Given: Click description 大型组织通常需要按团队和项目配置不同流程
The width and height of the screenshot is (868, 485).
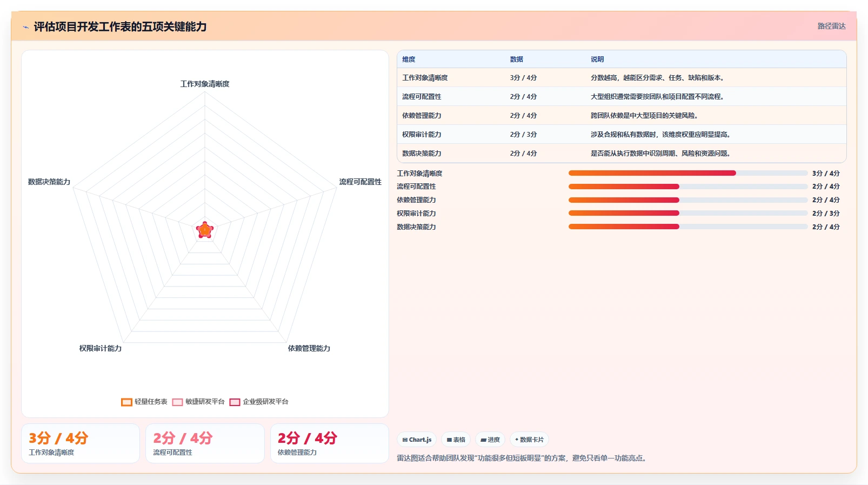Looking at the screenshot, I should [657, 97].
